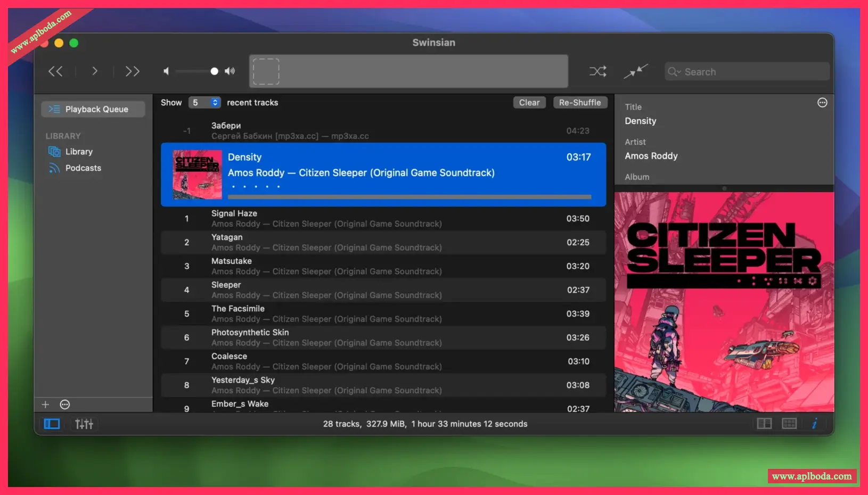
Task: Click the Podcasts feed icon
Action: (x=54, y=168)
